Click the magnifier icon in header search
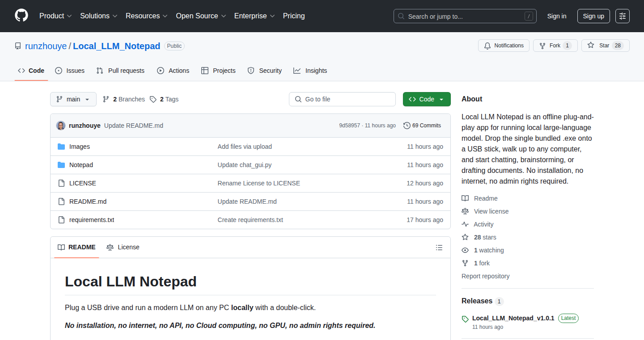 pos(401,16)
